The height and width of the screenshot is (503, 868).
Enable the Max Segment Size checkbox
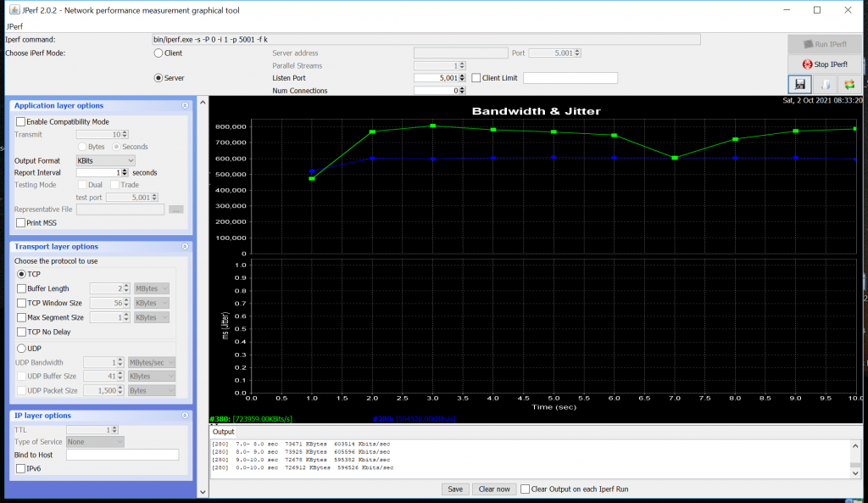pos(21,317)
